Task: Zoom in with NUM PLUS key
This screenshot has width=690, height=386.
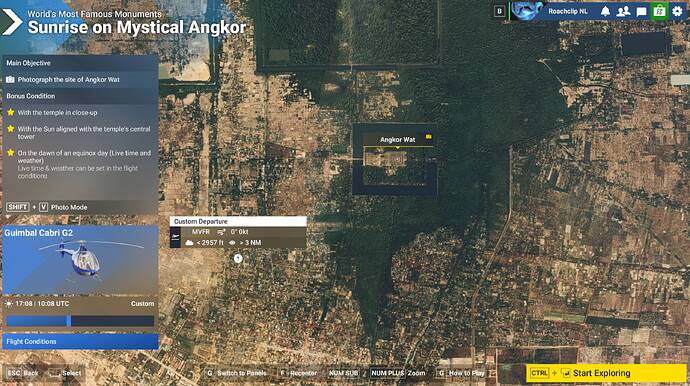Action: (x=387, y=373)
